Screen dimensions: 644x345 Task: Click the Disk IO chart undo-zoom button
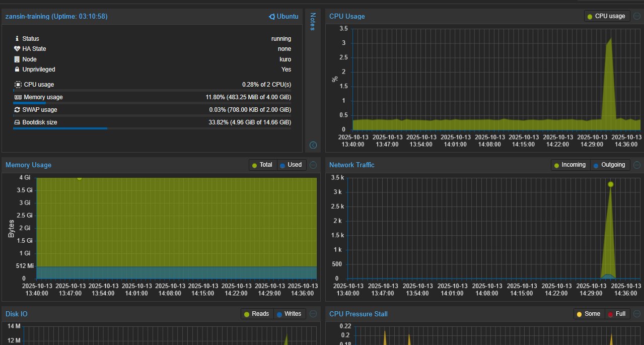coord(313,314)
